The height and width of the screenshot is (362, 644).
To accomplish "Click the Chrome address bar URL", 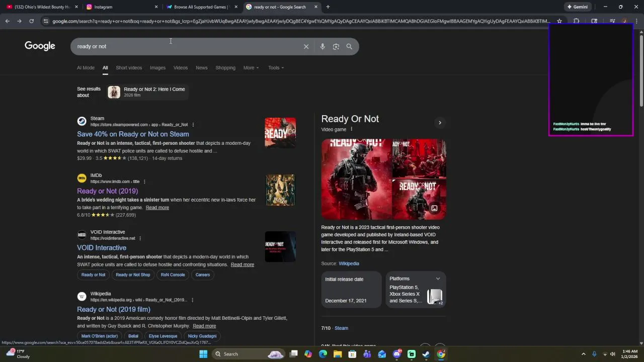I will [300, 21].
